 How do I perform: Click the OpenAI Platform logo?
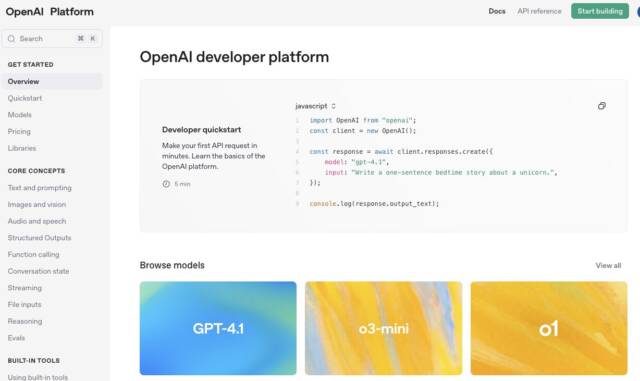49,11
